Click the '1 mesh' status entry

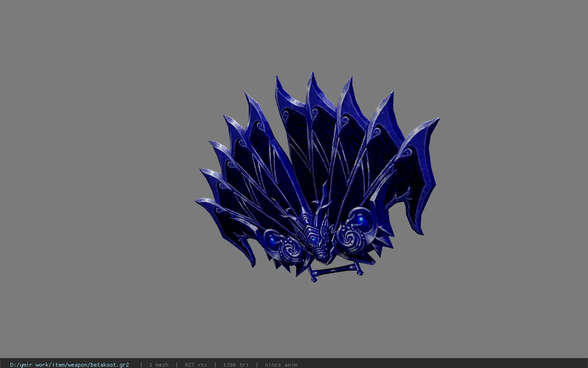pos(158,365)
